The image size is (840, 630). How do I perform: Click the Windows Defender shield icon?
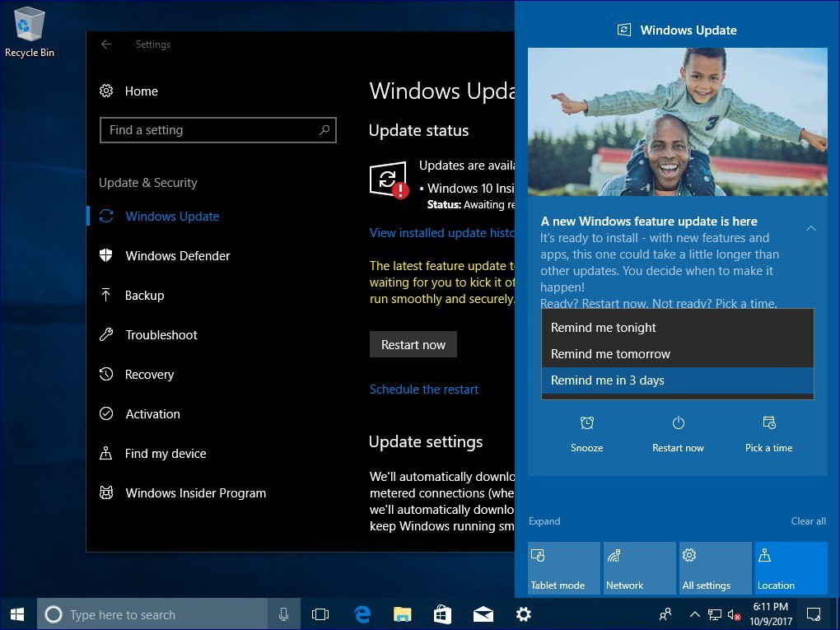(106, 255)
